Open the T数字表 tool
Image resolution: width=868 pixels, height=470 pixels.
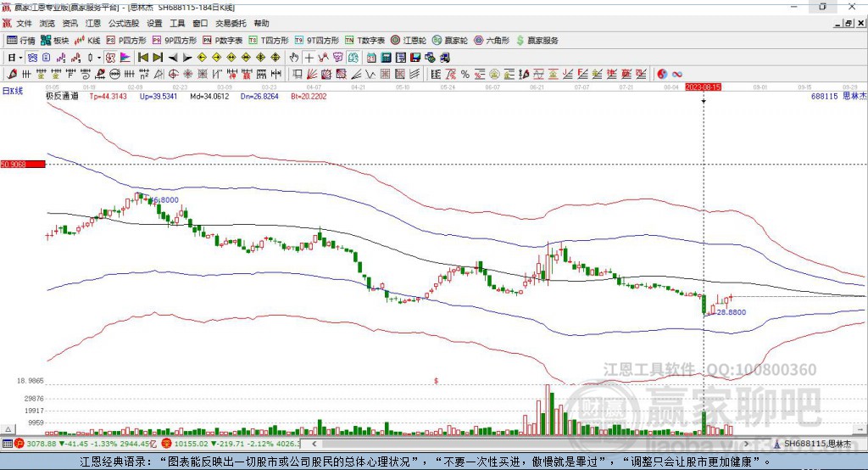coord(364,41)
